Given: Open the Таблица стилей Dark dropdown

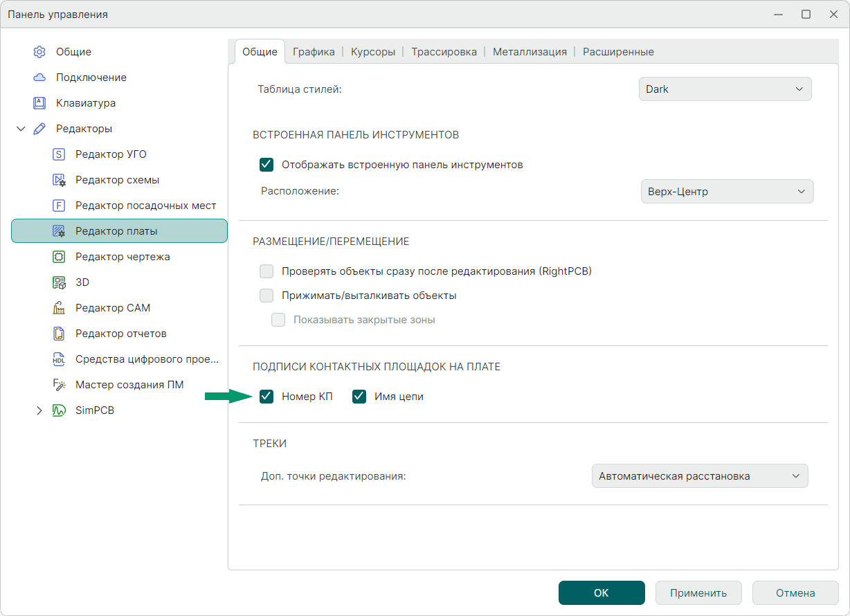Looking at the screenshot, I should [x=724, y=89].
